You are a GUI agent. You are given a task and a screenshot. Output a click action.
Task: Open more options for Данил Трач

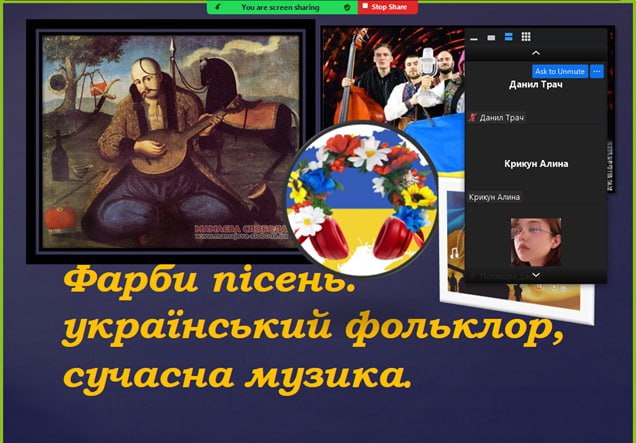point(597,71)
